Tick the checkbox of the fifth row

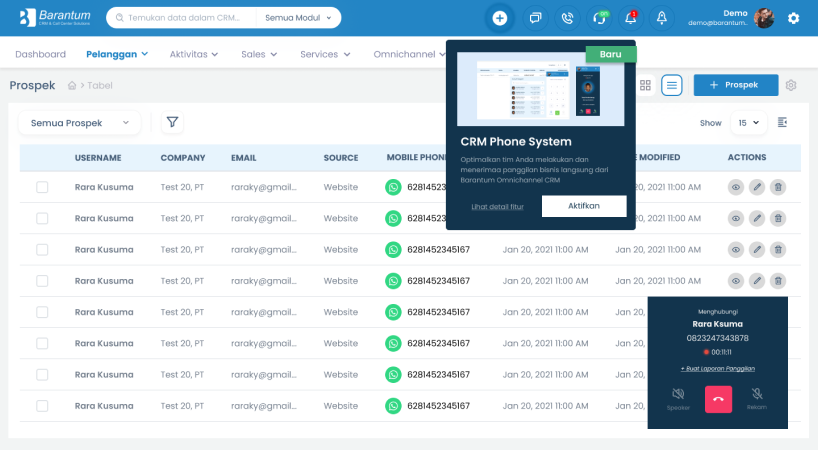(x=42, y=312)
